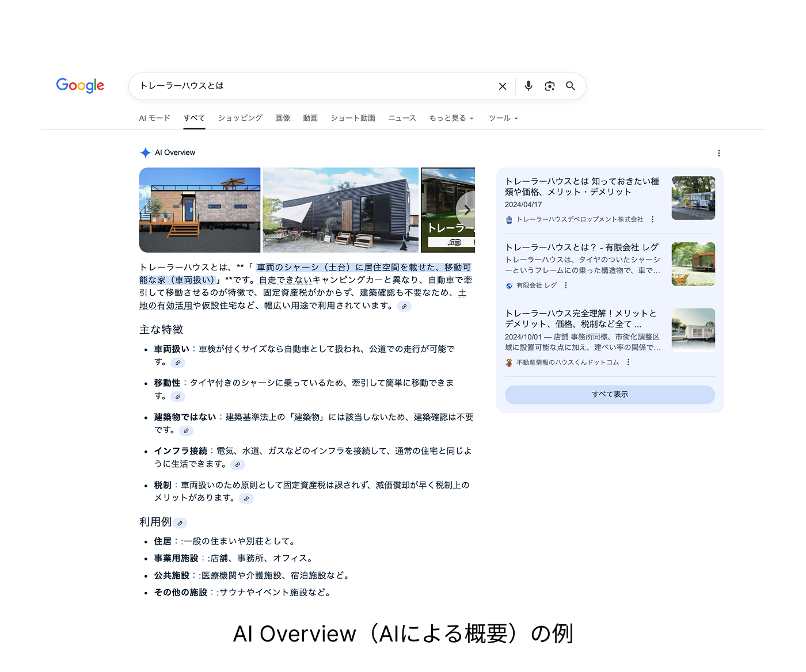Click source link icon after 車両扱い bullet
806x672 pixels.
[178, 362]
